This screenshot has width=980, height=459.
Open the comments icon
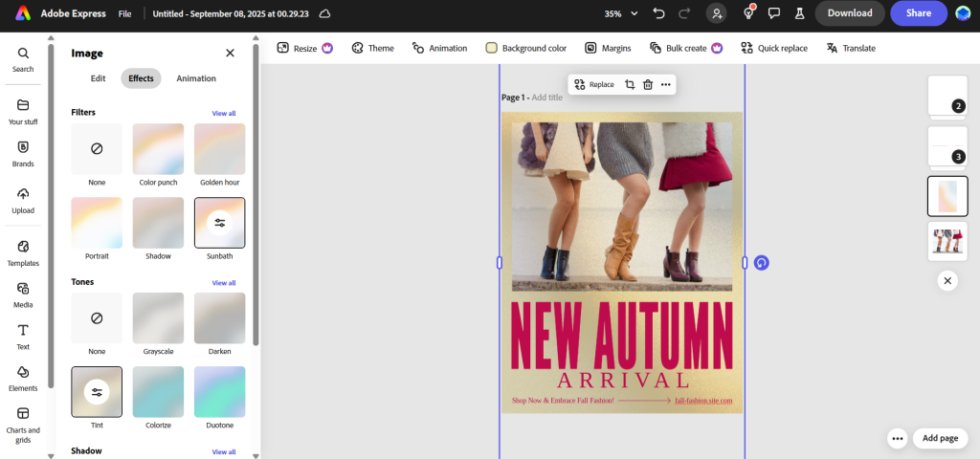[x=773, y=13]
